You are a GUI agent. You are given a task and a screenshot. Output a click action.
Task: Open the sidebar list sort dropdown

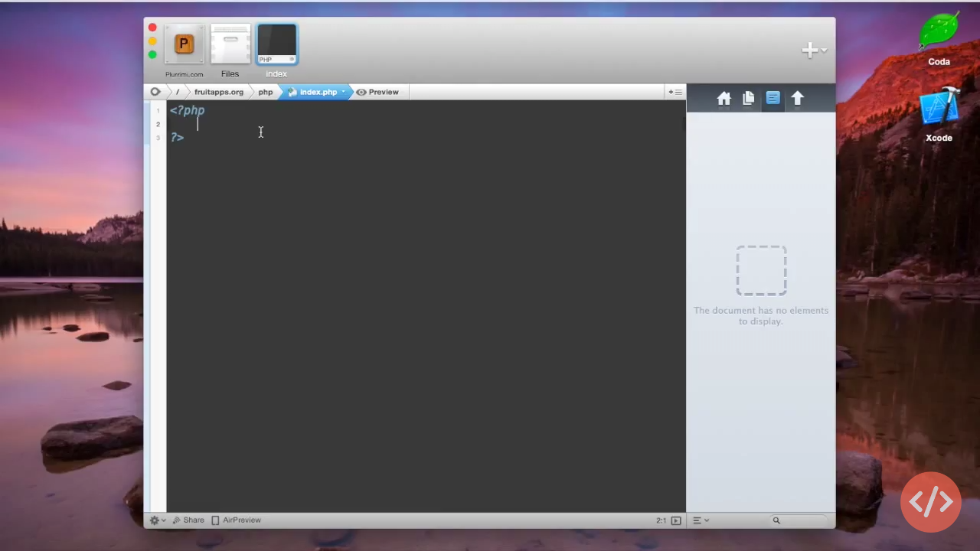(701, 520)
